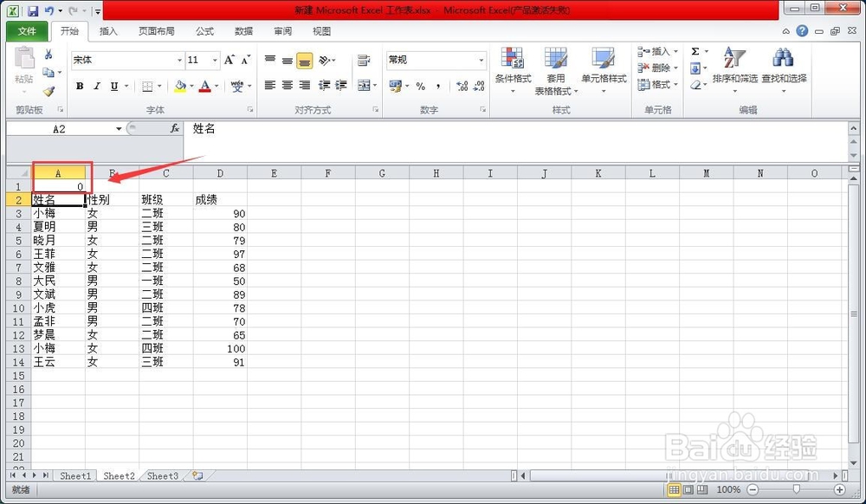Click increase decimal places icon
This screenshot has width=866, height=504.
point(462,86)
